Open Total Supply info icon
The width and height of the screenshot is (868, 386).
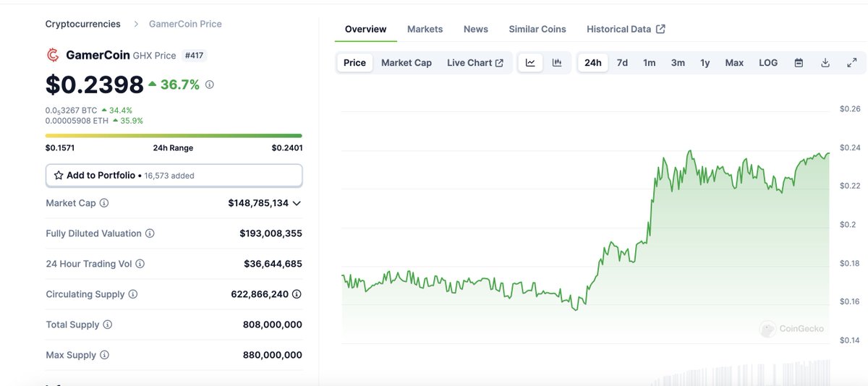click(x=108, y=325)
